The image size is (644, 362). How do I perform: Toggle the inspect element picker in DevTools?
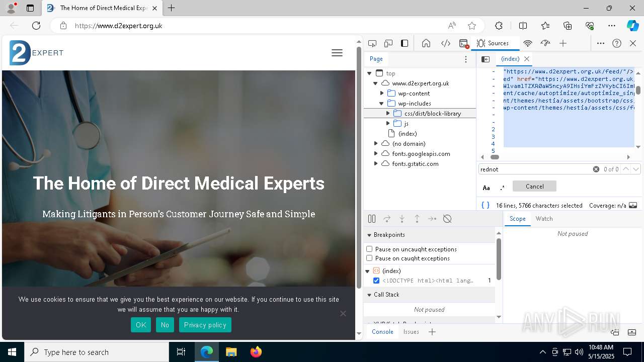coord(372,43)
